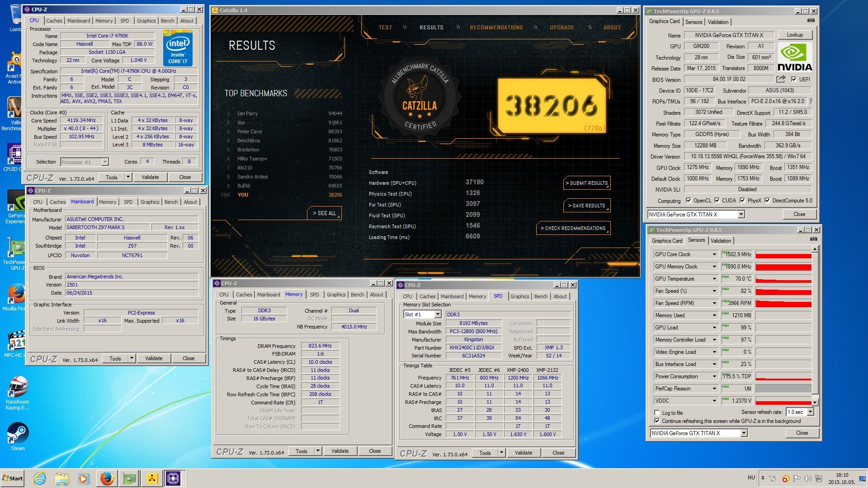Viewport: 868px width, 488px height.
Task: Switch to GPU-Z taskbar icon
Action: pyautogui.click(x=130, y=478)
